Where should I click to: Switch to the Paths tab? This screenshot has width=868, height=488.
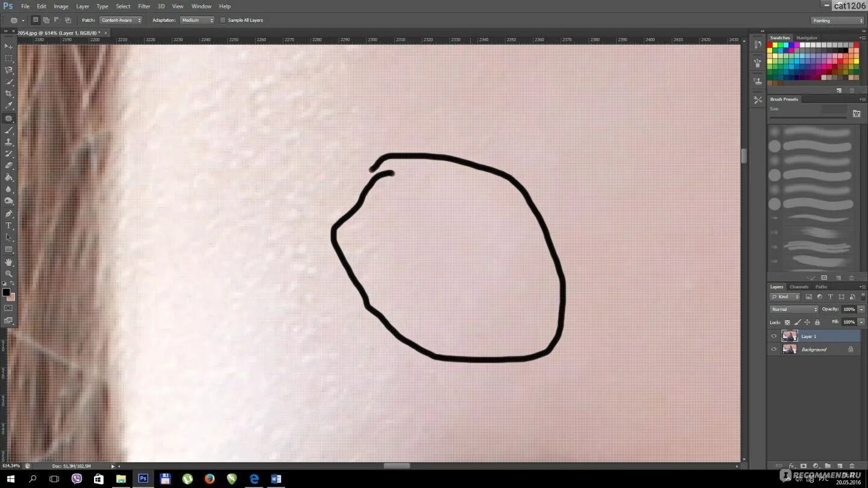point(821,287)
